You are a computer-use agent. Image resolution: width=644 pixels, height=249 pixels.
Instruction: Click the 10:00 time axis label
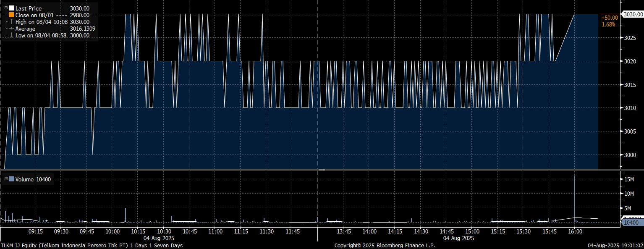(112, 231)
